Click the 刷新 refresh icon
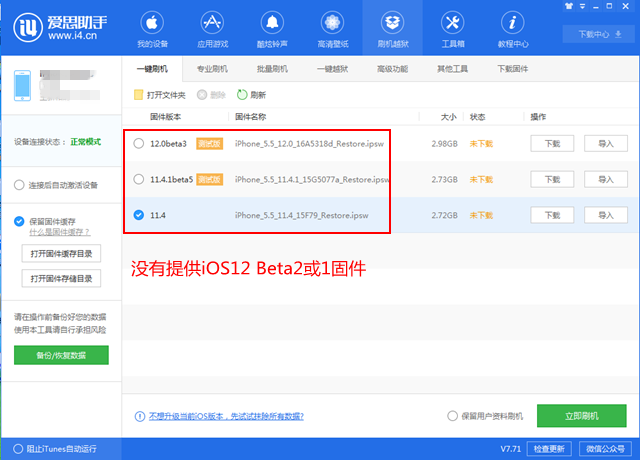 click(x=242, y=95)
